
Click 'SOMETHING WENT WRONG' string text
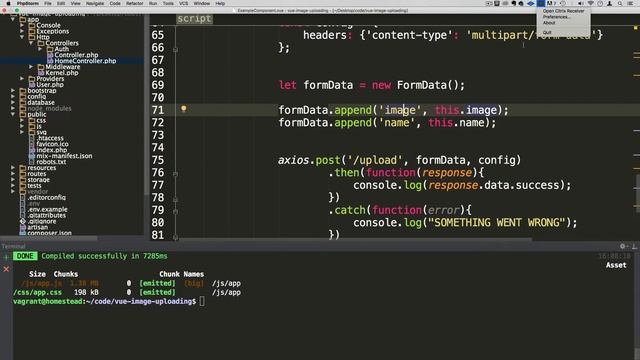[496, 223]
